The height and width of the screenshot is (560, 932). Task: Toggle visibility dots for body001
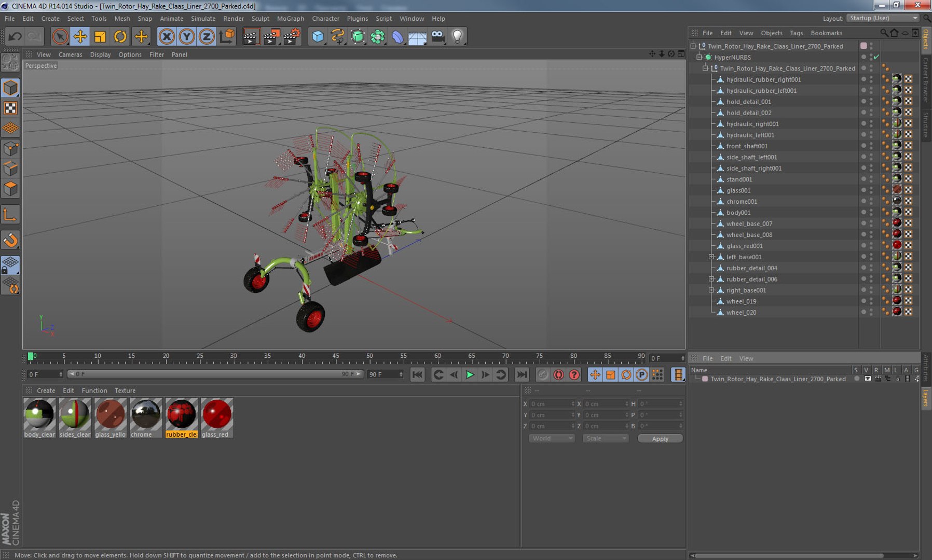(871, 213)
